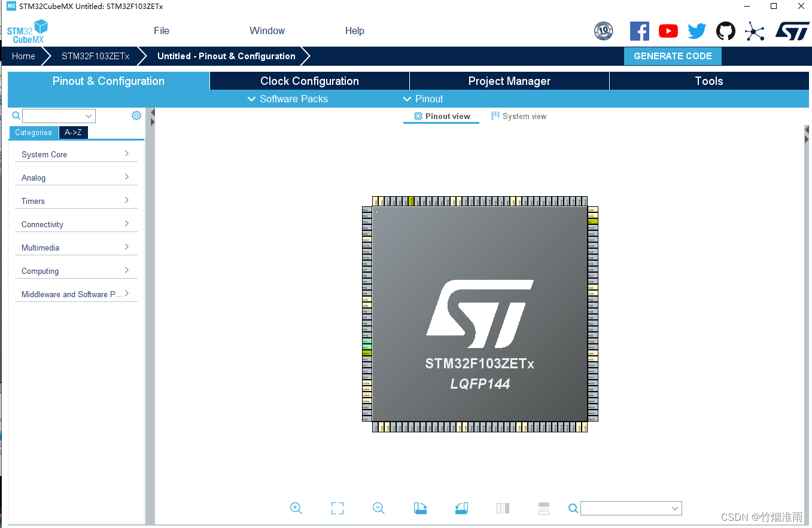Click the zoom in icon below the chip

click(296, 508)
